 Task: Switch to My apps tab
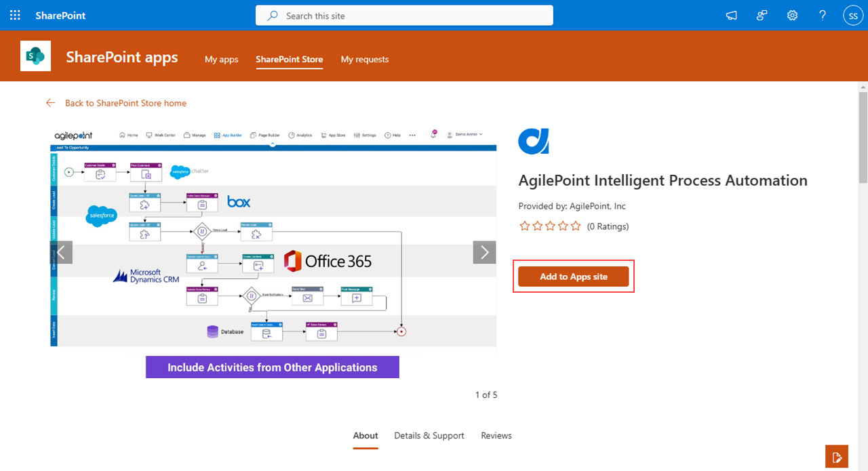(222, 59)
